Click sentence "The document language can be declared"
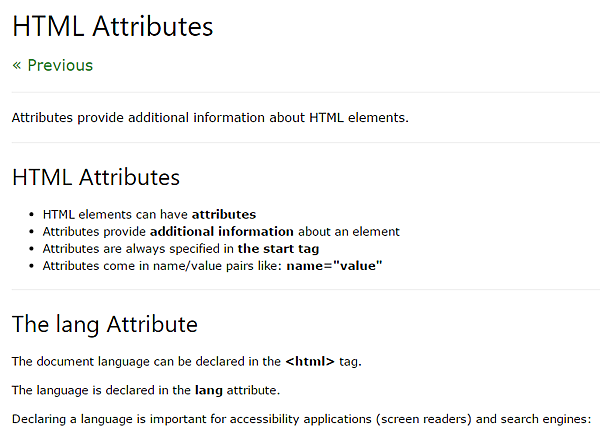This screenshot has width=600, height=434. (147, 360)
